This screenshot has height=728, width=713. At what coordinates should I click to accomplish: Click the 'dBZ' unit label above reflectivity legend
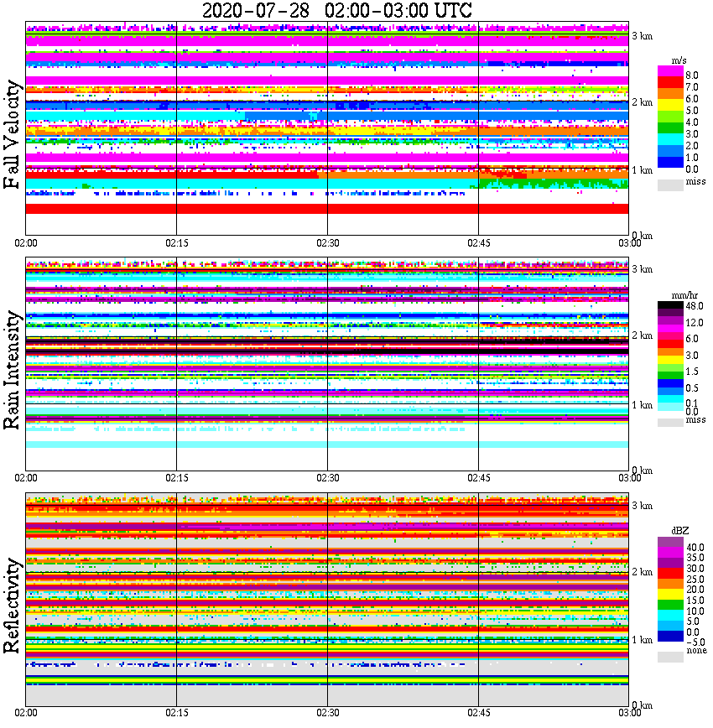coord(680,531)
